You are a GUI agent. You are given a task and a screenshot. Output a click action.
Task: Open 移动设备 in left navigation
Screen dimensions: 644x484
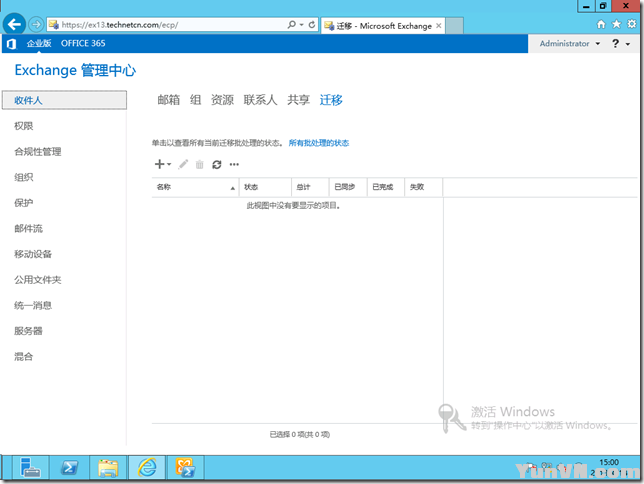coord(33,254)
